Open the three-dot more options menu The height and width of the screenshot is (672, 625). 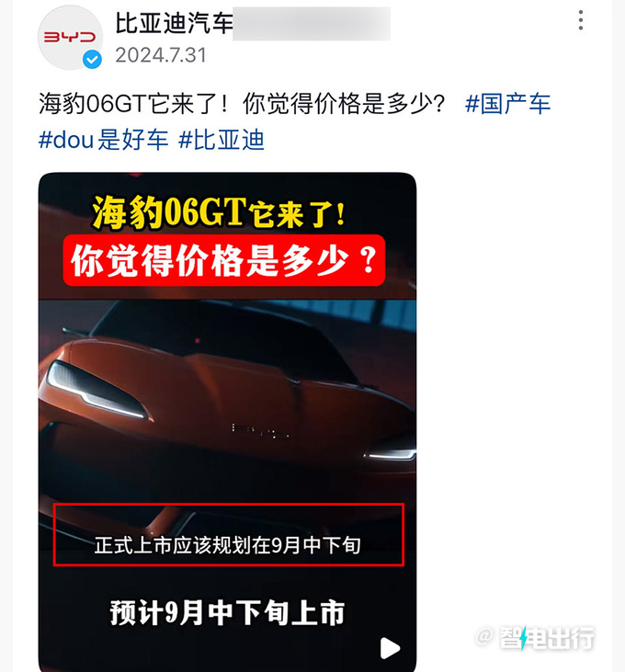pos(581,20)
